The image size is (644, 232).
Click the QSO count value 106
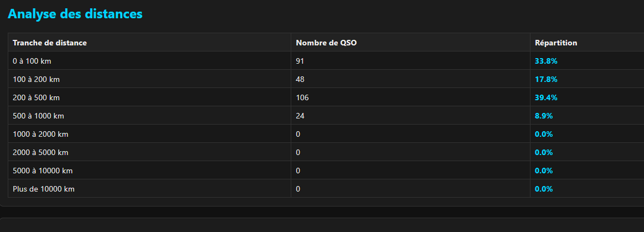(x=302, y=97)
